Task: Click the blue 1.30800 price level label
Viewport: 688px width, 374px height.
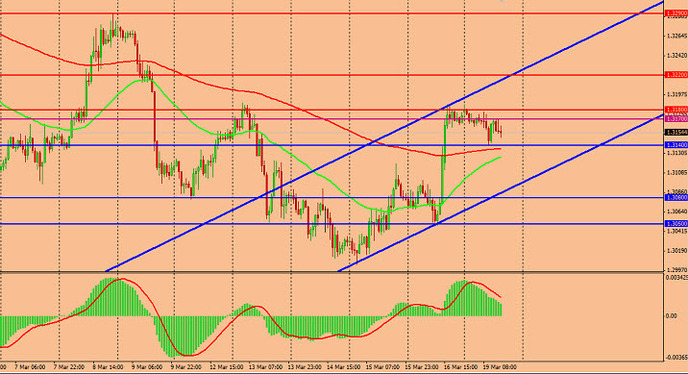Action: tap(677, 198)
